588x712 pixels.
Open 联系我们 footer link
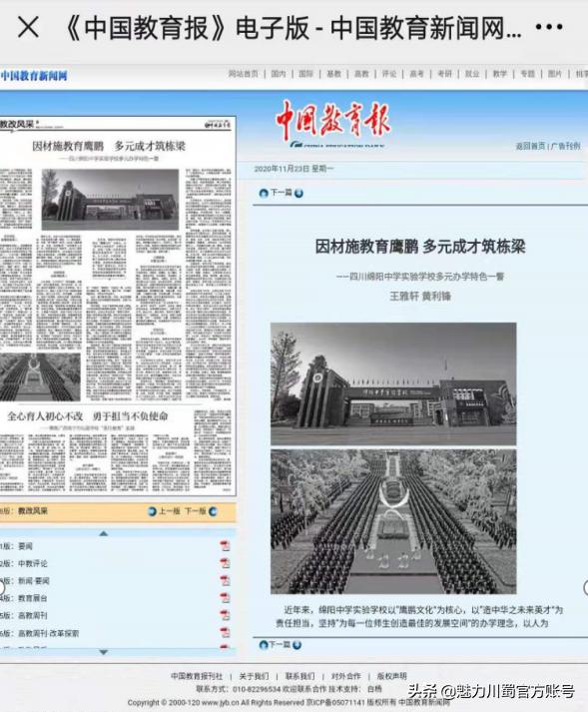(x=299, y=676)
